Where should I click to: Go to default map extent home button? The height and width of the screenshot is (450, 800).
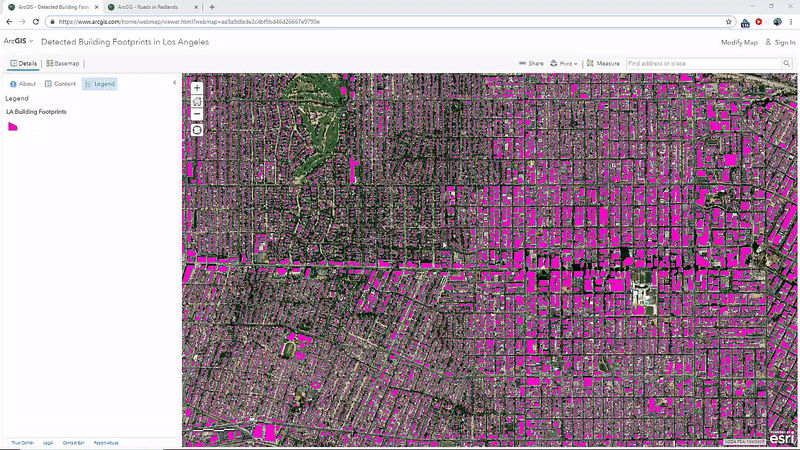coord(197,101)
